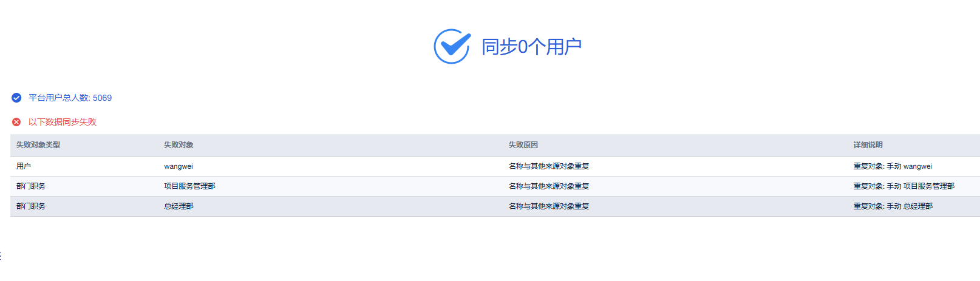Click failure reason for the 总经理部 row
The height and width of the screenshot is (281, 980).
(549, 206)
